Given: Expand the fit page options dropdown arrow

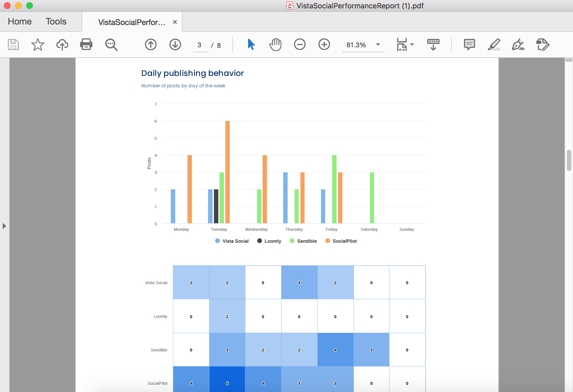Looking at the screenshot, I should coord(412,44).
